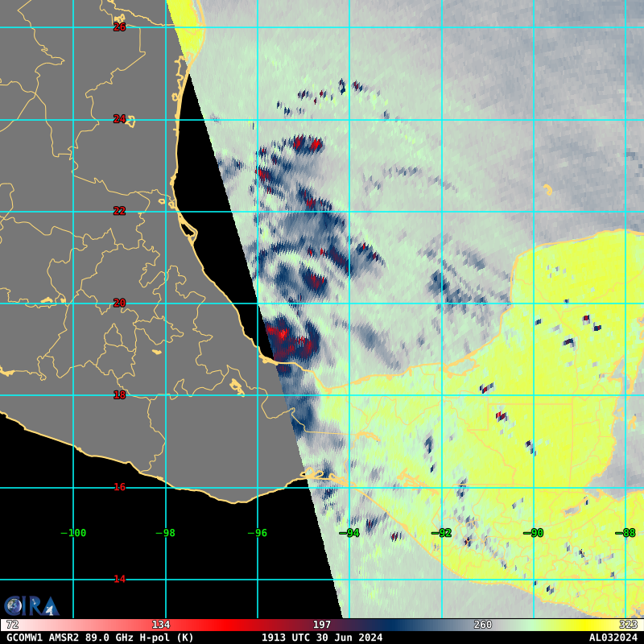644x644 pixels.
Task: Click the latitude label 20
Action: pos(119,303)
